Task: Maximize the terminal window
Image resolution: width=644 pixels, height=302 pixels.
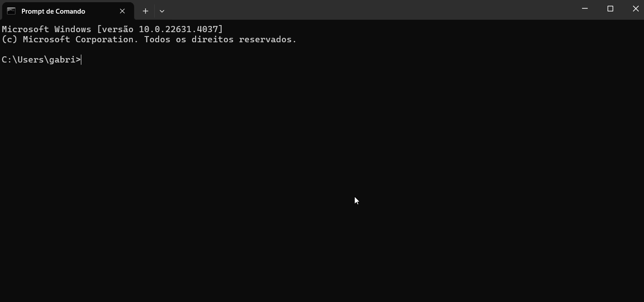Action: tap(610, 9)
